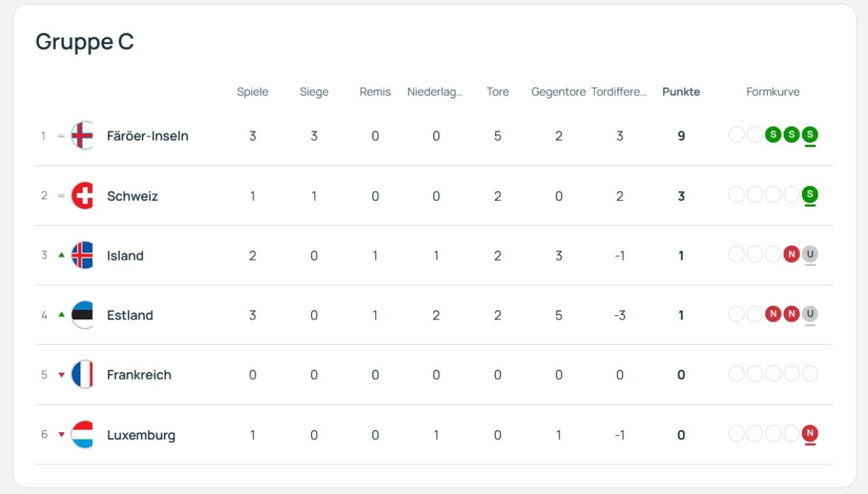Click the truncated Tordifferenz column header
This screenshot has width=868, height=494.
[619, 92]
